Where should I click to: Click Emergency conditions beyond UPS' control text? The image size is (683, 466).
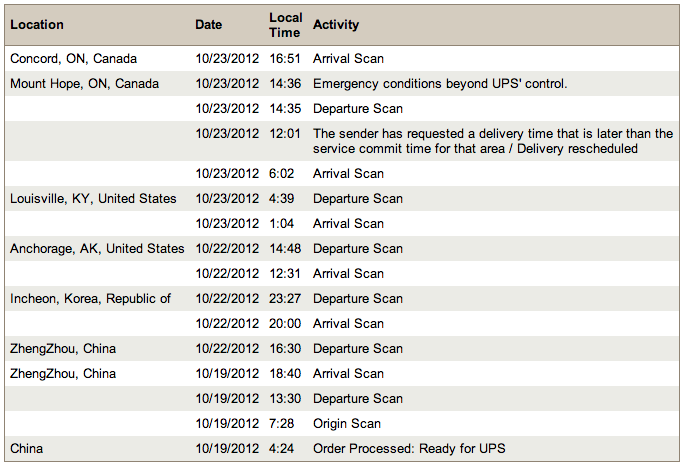440,84
